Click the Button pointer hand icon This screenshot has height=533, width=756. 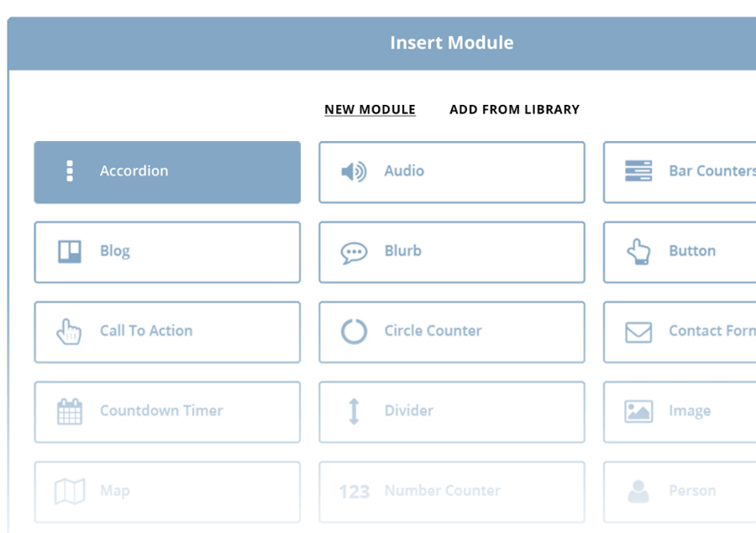(638, 252)
